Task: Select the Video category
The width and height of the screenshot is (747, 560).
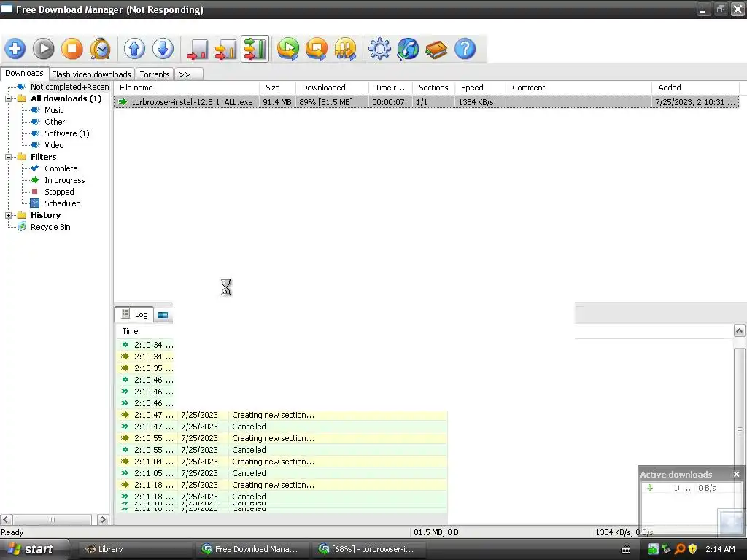Action: [54, 145]
